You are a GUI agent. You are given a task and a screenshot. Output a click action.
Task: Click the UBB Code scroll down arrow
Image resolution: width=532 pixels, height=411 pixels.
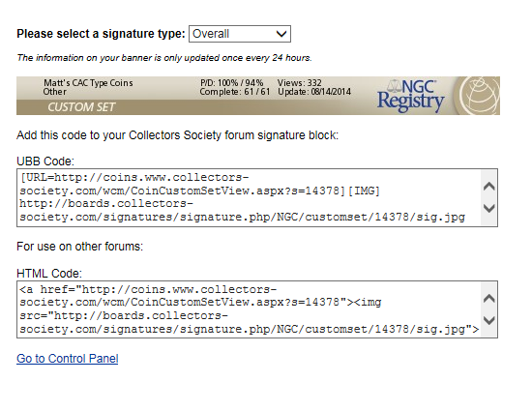click(488, 208)
